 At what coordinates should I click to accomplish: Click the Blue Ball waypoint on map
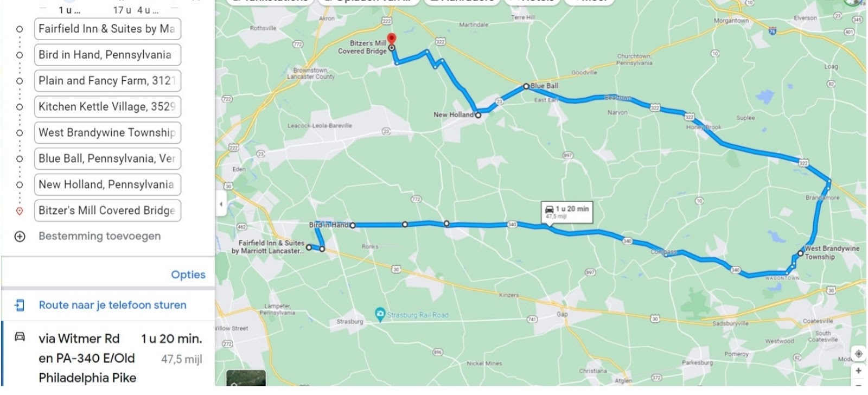click(526, 86)
